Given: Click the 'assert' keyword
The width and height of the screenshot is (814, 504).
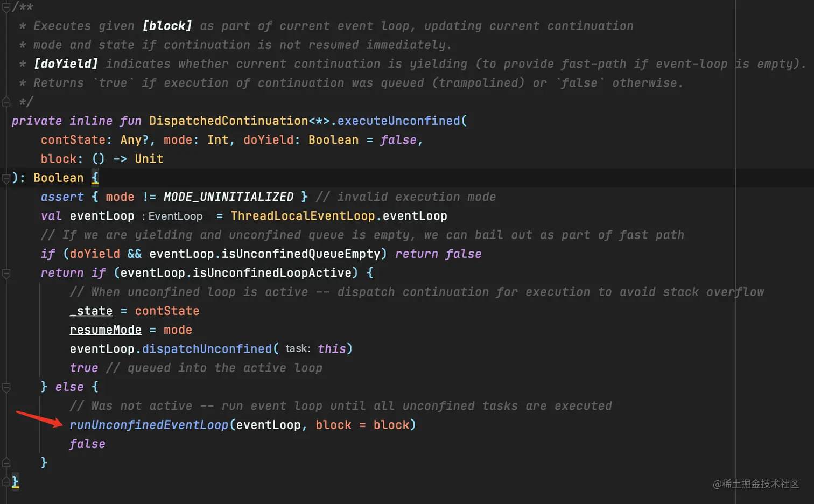Looking at the screenshot, I should (x=62, y=197).
